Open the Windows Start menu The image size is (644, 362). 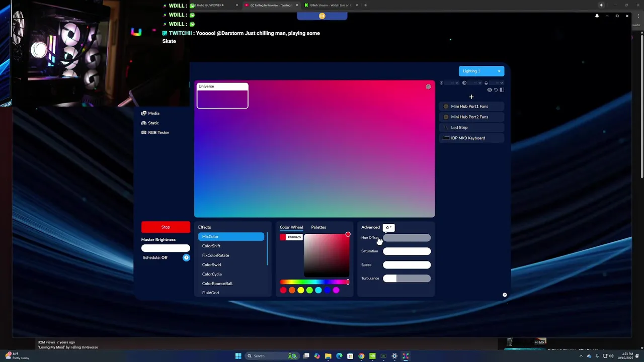click(238, 356)
